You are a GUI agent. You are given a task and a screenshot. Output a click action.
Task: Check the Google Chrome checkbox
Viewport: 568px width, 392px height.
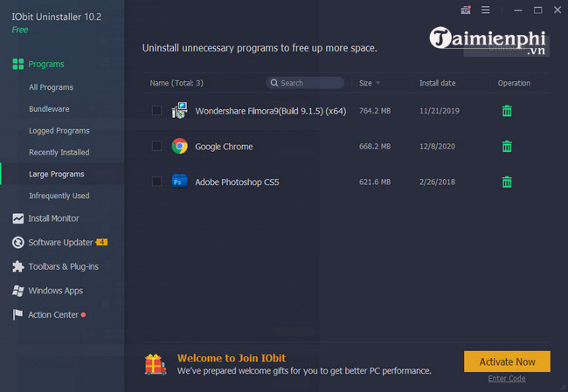tap(156, 146)
